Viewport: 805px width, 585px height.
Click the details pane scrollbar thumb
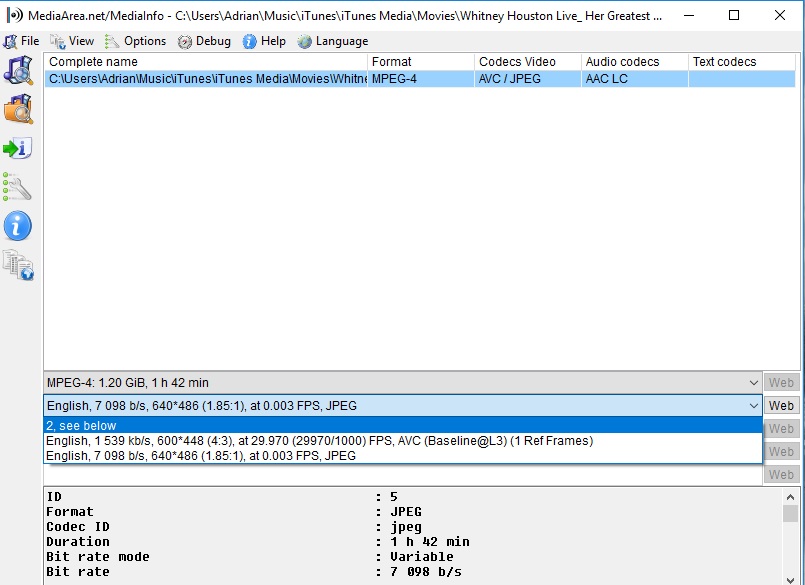pos(790,514)
